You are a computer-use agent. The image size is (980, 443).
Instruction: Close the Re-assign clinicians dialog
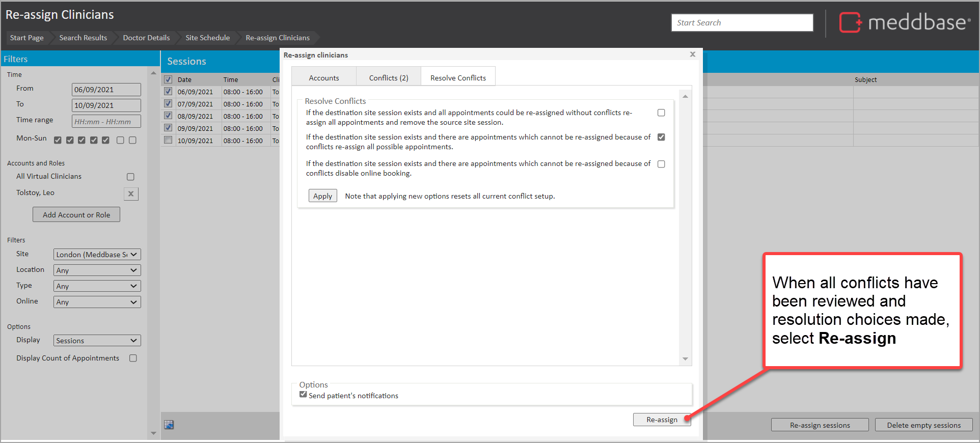[x=692, y=54]
